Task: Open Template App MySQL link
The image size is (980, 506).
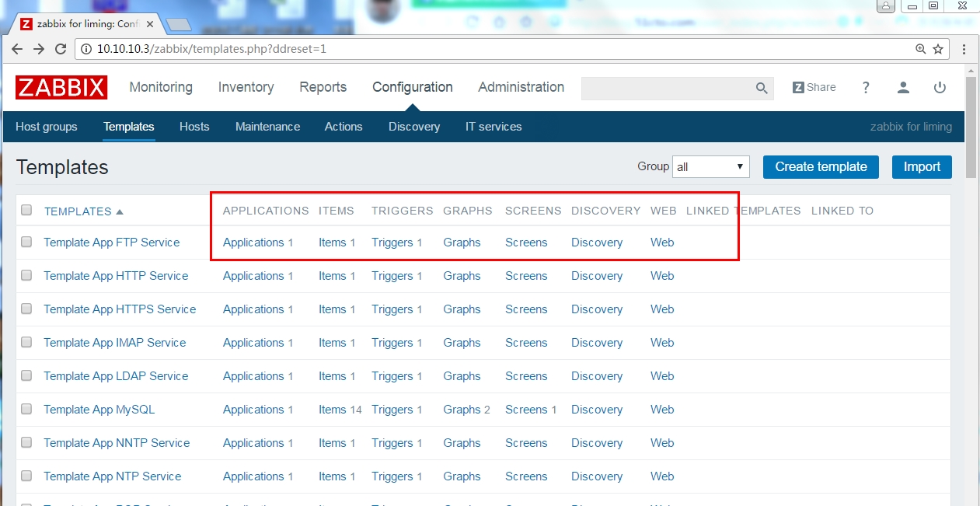Action: click(99, 409)
